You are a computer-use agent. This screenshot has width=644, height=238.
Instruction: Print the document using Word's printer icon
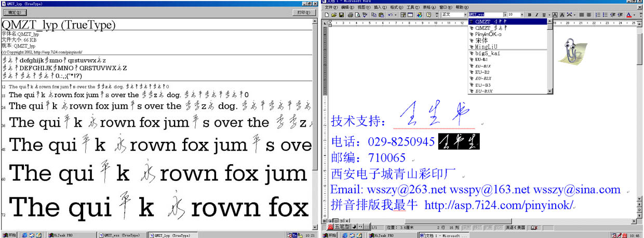pos(350,15)
